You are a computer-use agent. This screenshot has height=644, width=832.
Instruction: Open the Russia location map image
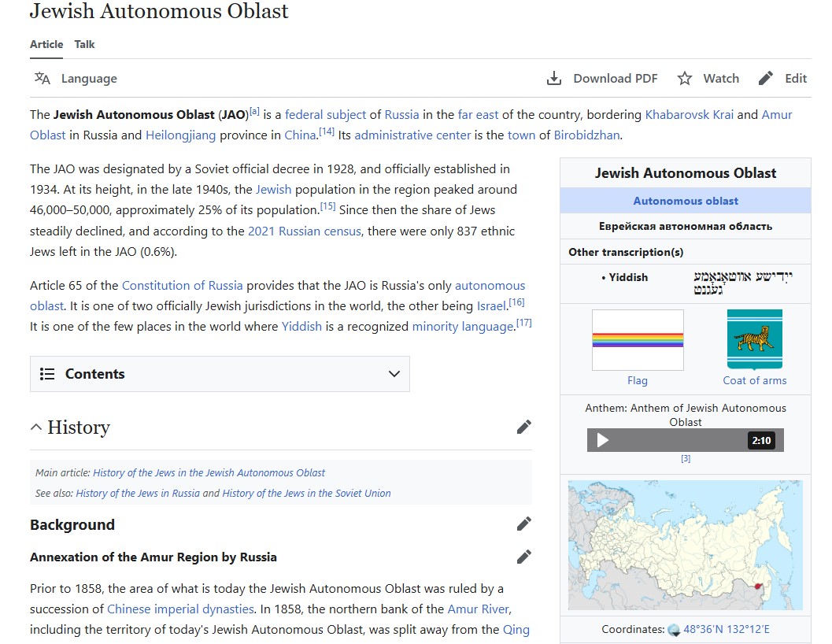coord(685,546)
